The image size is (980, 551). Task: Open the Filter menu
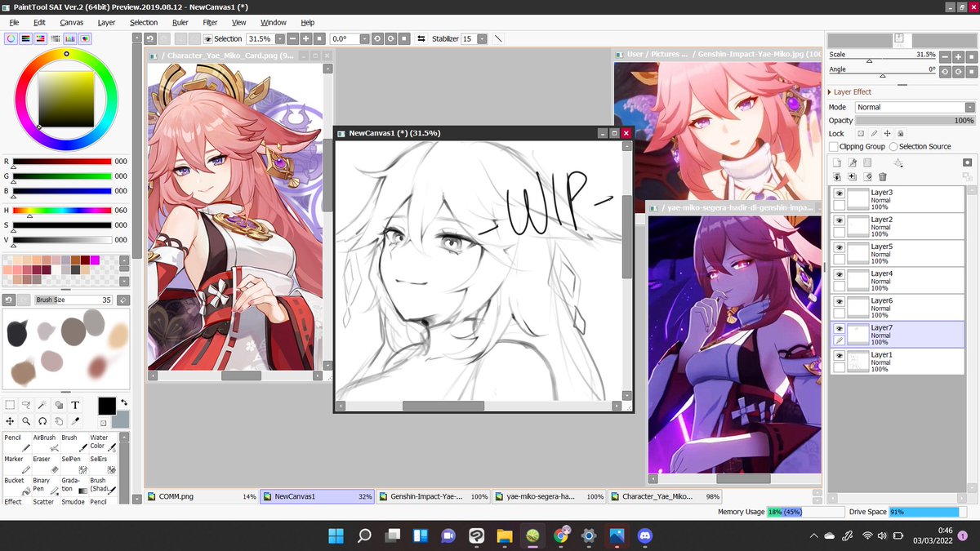coord(210,23)
